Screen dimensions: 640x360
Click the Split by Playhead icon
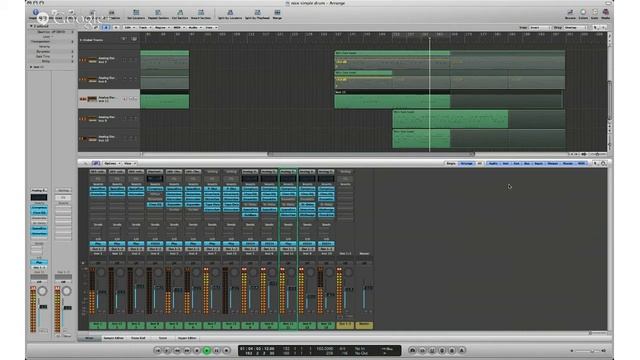(257, 14)
